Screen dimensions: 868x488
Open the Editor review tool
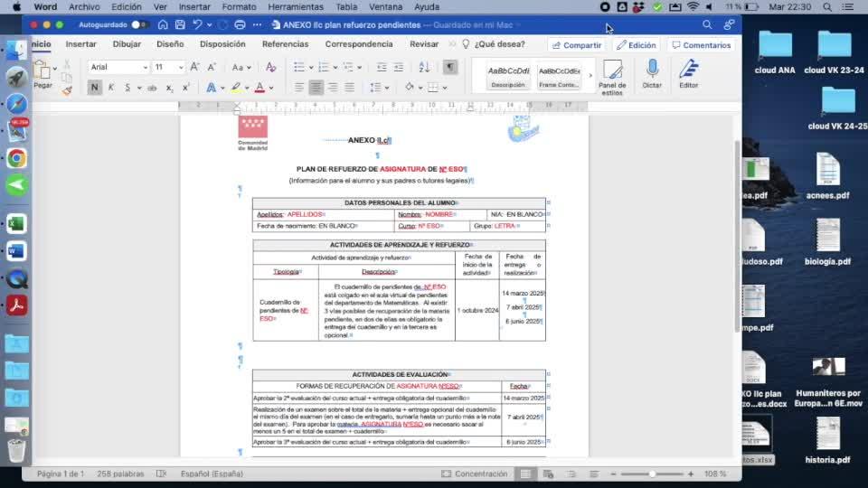tap(689, 72)
